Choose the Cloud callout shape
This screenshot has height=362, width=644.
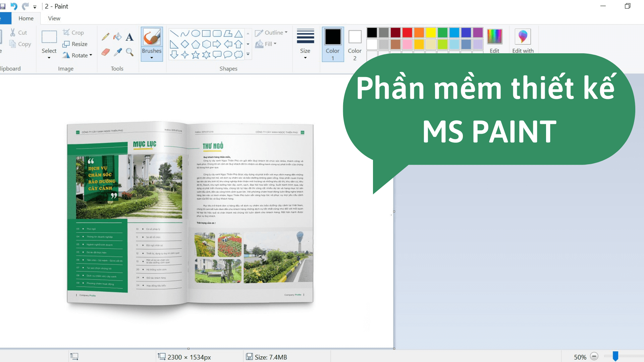238,55
